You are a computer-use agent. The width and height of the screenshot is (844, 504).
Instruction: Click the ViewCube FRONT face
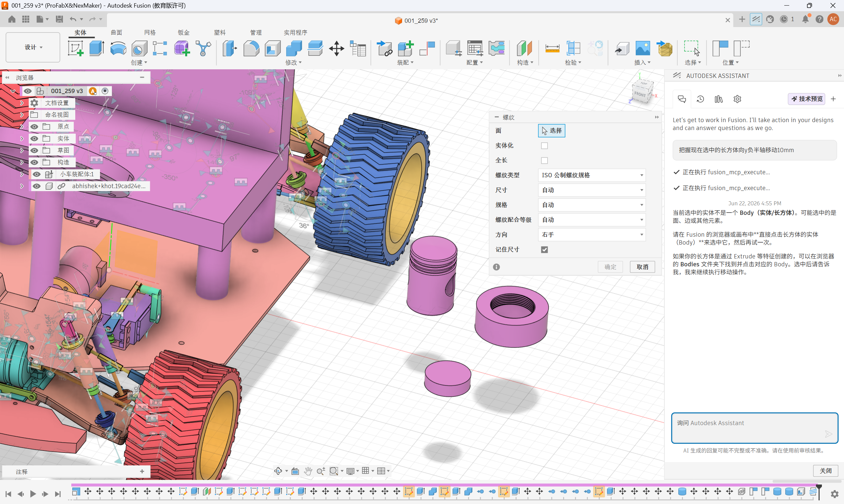(x=640, y=94)
